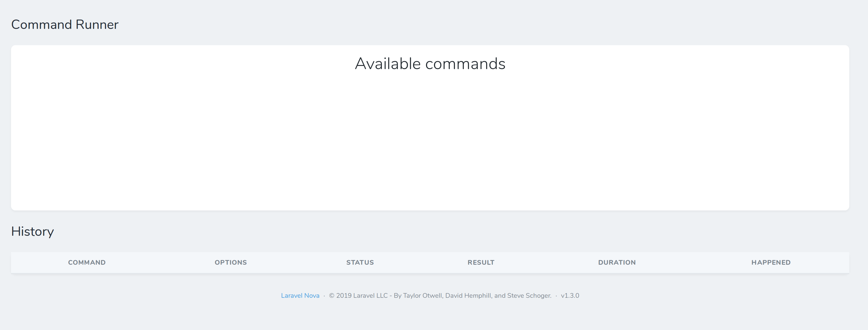Click the empty white commands card area
The width and height of the screenshot is (868, 330).
430,141
